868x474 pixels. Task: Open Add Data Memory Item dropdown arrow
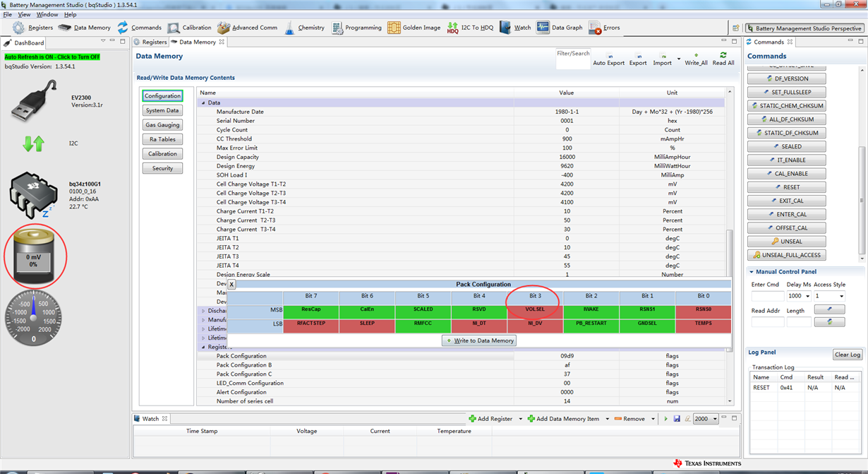click(x=607, y=419)
